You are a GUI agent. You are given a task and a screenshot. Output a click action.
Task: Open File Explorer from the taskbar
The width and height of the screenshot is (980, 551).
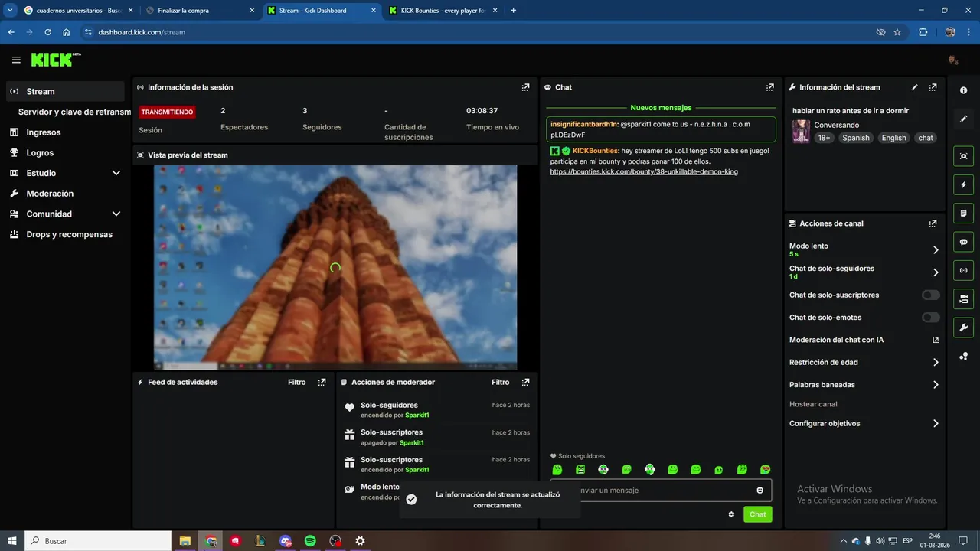[185, 541]
